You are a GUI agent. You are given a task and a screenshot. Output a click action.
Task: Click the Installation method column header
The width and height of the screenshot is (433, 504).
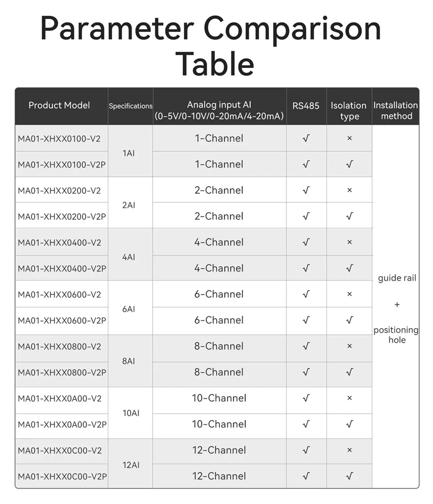click(x=396, y=110)
